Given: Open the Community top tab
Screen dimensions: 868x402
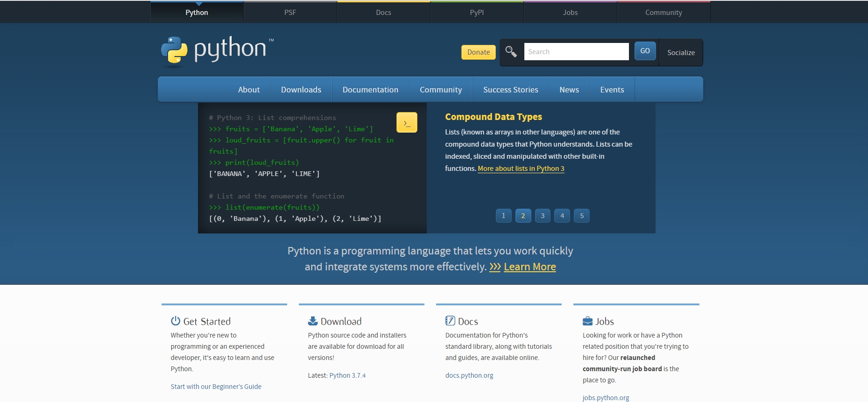Looking at the screenshot, I should pos(663,12).
